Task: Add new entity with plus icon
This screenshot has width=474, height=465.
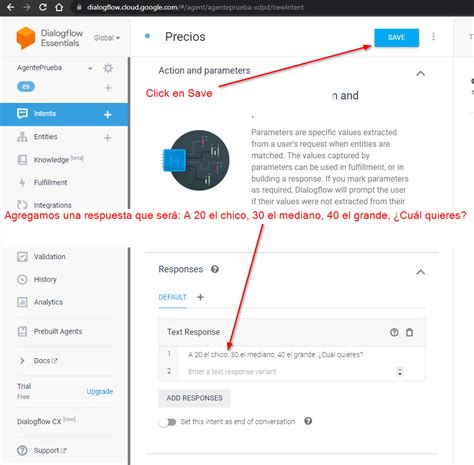Action: 107,138
